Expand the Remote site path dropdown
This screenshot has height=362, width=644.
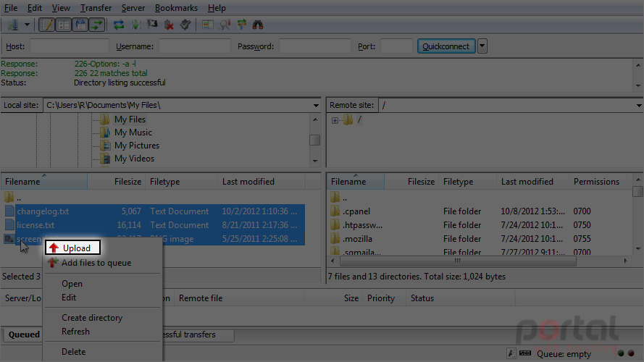pyautogui.click(x=639, y=106)
